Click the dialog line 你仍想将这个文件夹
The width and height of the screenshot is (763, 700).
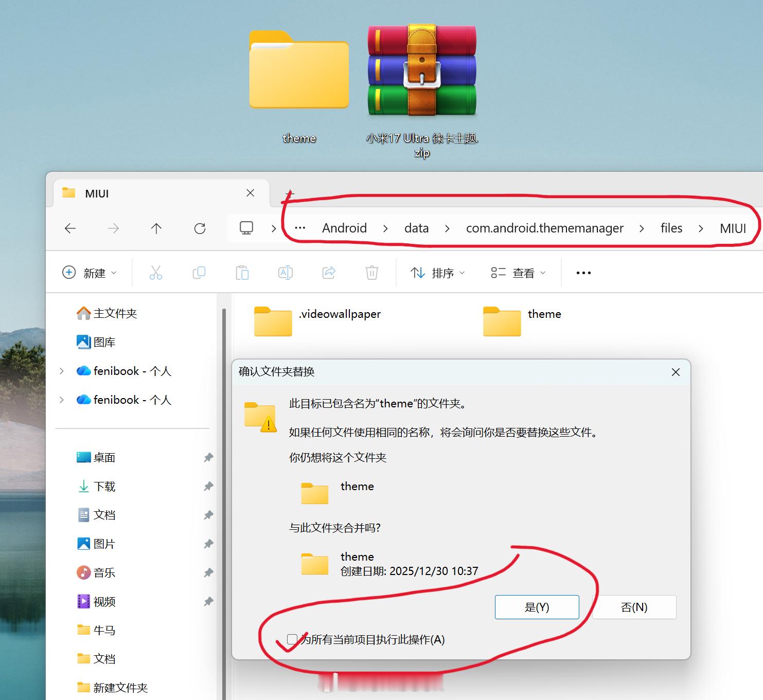pos(338,457)
